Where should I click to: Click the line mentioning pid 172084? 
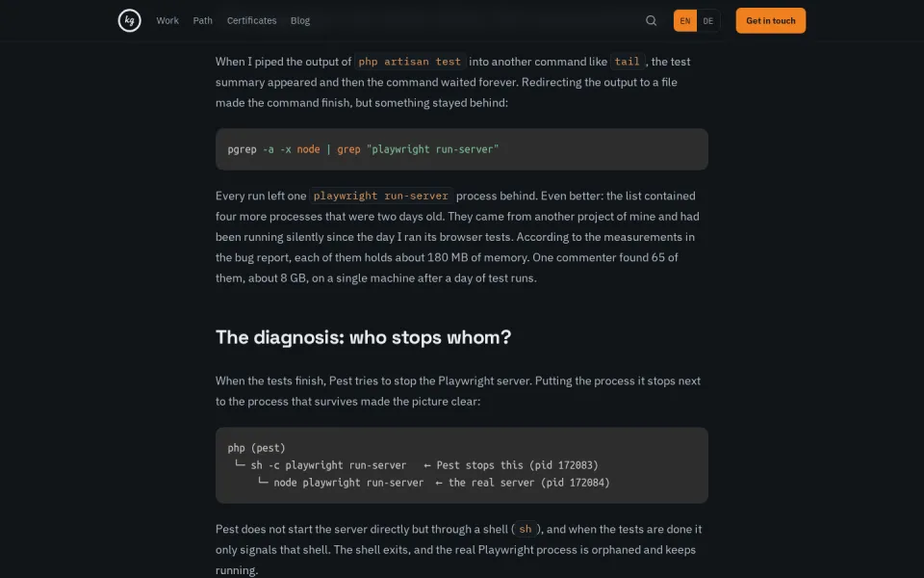434,483
